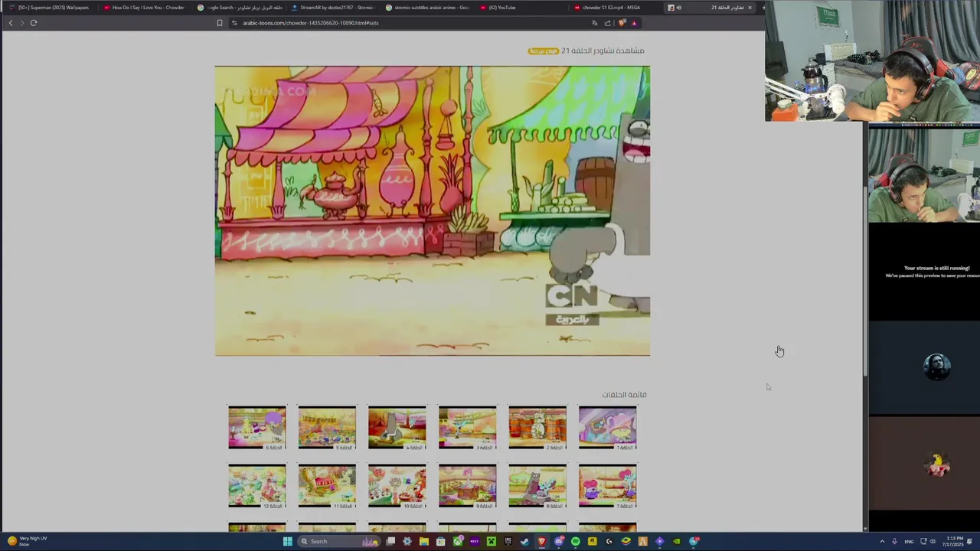The width and height of the screenshot is (980, 551).
Task: Click the microphone icon in system tray
Action: pyautogui.click(x=894, y=541)
